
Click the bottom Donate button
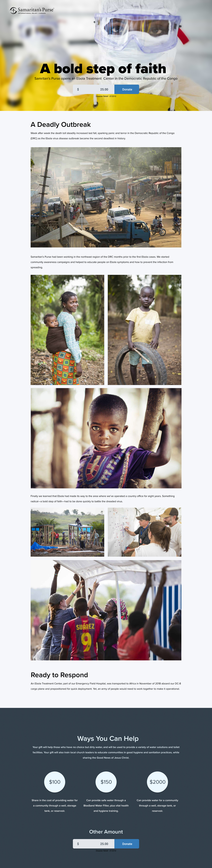[127, 844]
